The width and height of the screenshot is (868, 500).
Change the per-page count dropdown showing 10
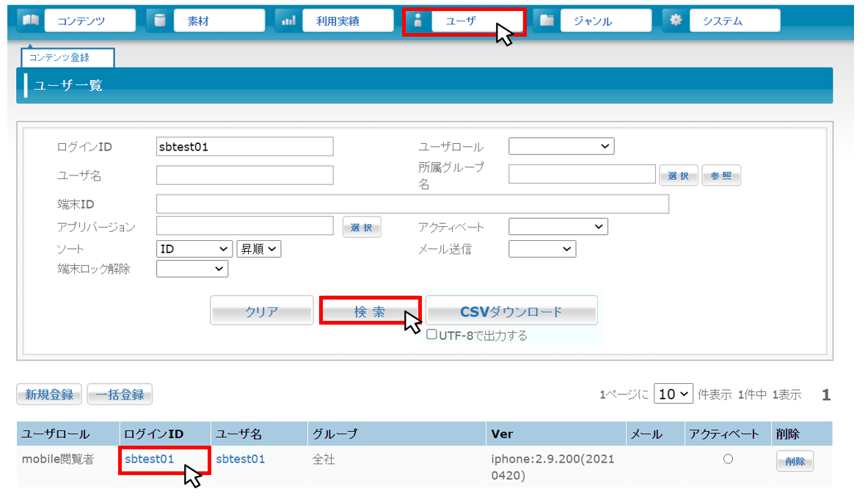coord(674,394)
